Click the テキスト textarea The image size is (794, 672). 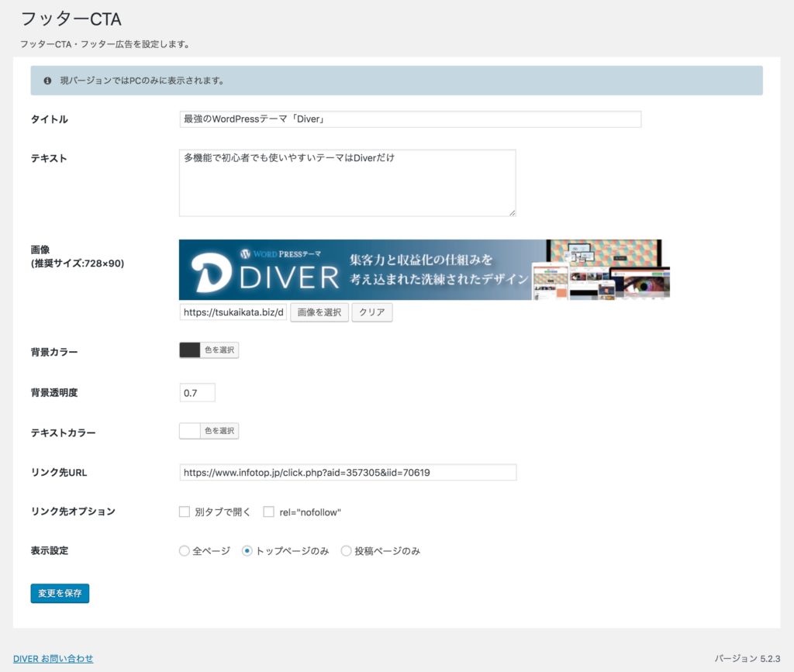coord(347,183)
